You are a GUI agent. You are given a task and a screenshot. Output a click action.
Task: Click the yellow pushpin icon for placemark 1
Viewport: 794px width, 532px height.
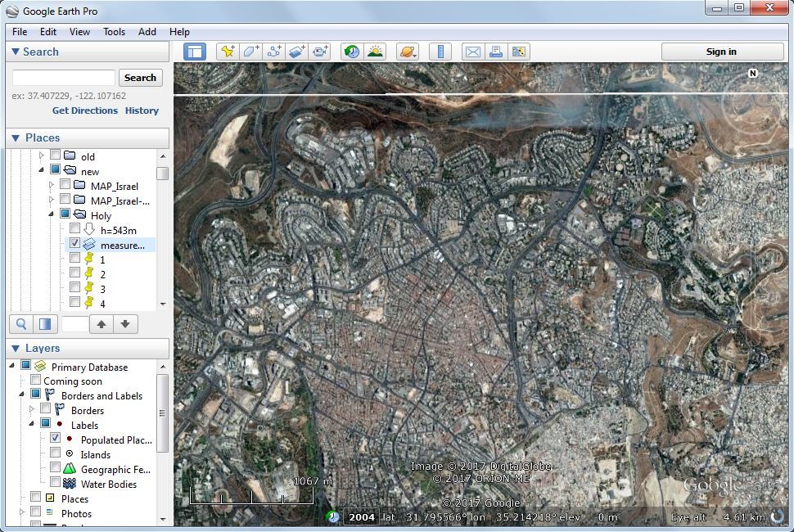89,259
